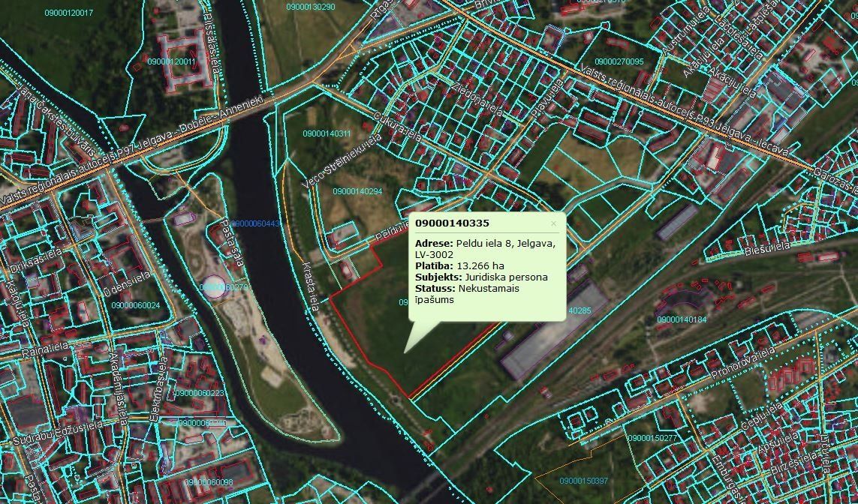
Task: Click the Platība value 13.266 ha
Action: click(x=480, y=265)
